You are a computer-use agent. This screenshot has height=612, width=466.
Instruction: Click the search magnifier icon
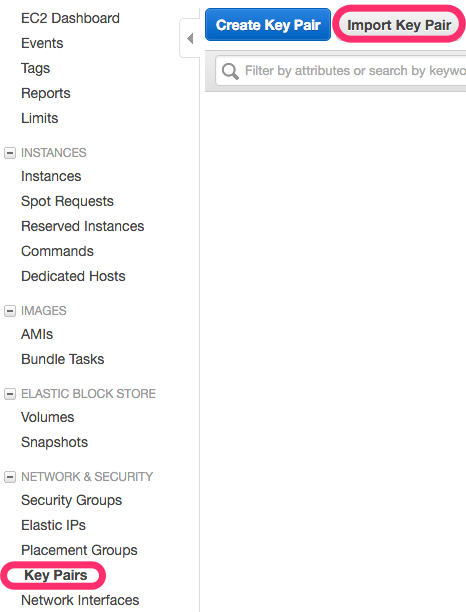click(x=230, y=71)
